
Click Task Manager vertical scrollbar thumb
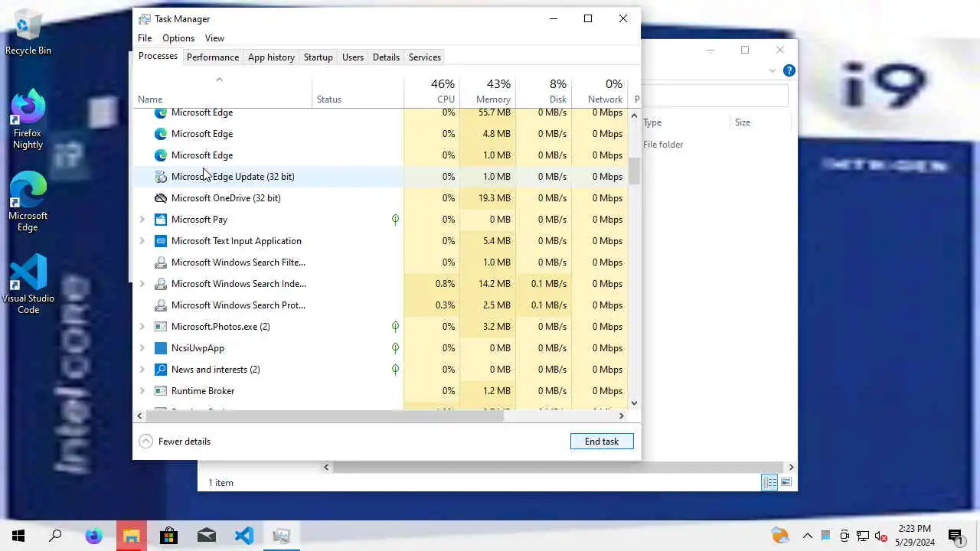point(634,171)
